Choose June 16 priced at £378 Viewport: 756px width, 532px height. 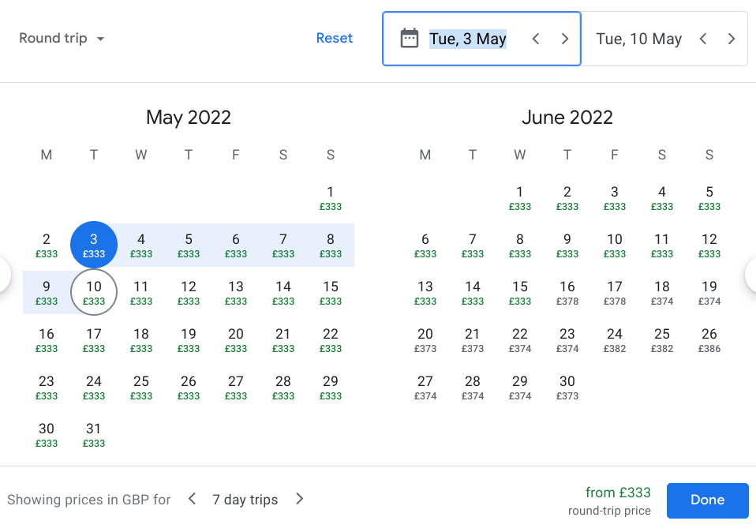pyautogui.click(x=567, y=292)
